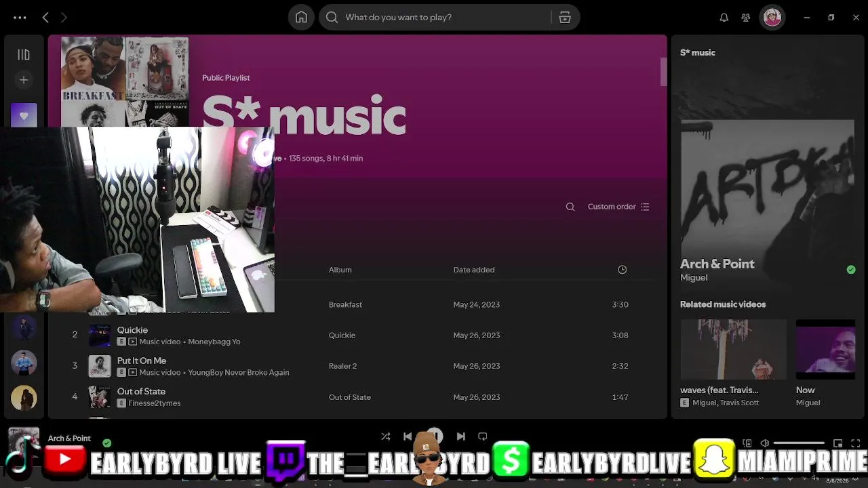Click the 'Related music videos' heading
The width and height of the screenshot is (868, 488).
click(723, 304)
